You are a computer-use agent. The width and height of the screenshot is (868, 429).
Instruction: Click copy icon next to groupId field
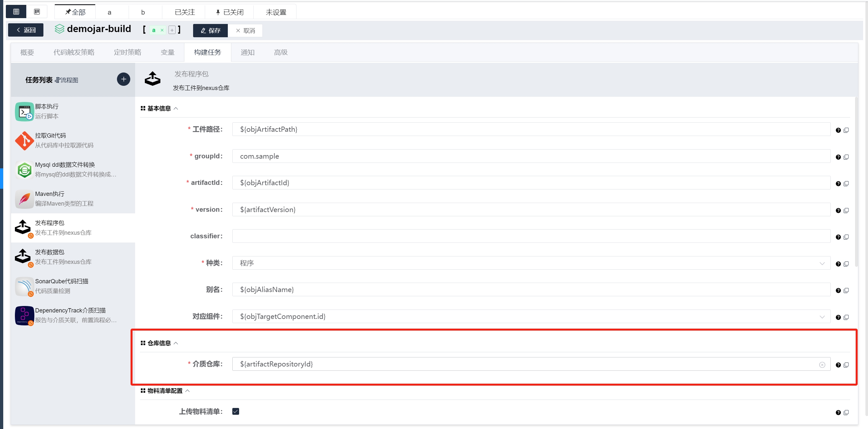click(846, 157)
